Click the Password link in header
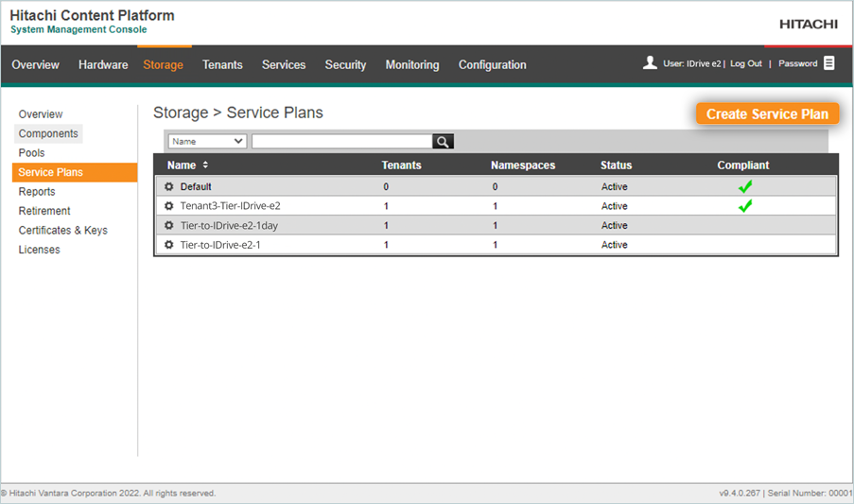 pyautogui.click(x=797, y=64)
